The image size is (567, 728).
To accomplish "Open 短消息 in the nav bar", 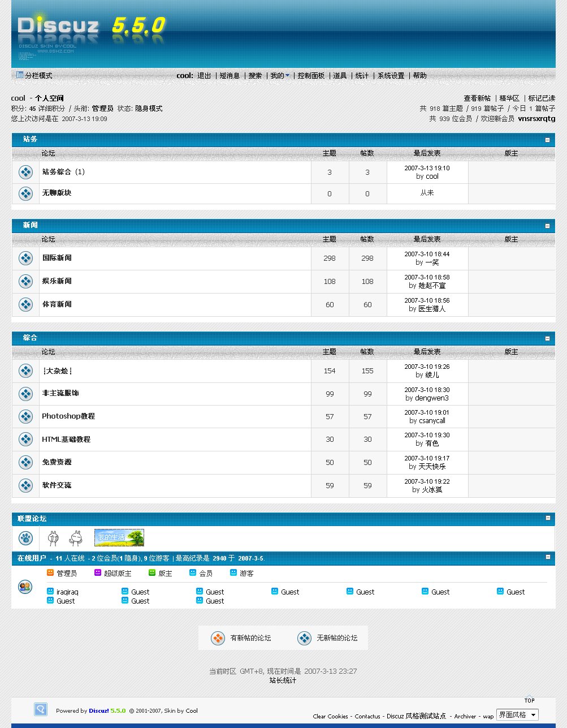I will [230, 76].
